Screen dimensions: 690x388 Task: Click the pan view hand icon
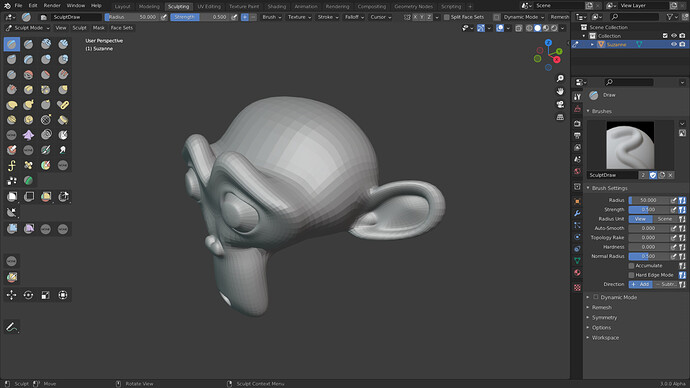560,91
